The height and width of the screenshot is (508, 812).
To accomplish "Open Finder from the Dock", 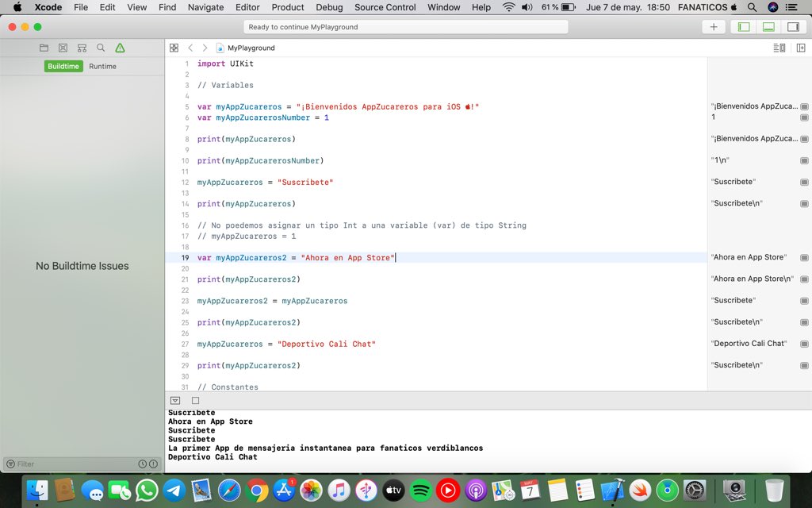I will pyautogui.click(x=36, y=490).
